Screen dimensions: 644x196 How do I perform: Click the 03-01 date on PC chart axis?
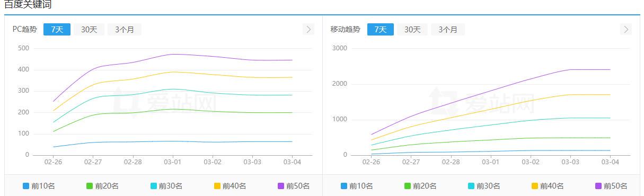click(x=173, y=162)
